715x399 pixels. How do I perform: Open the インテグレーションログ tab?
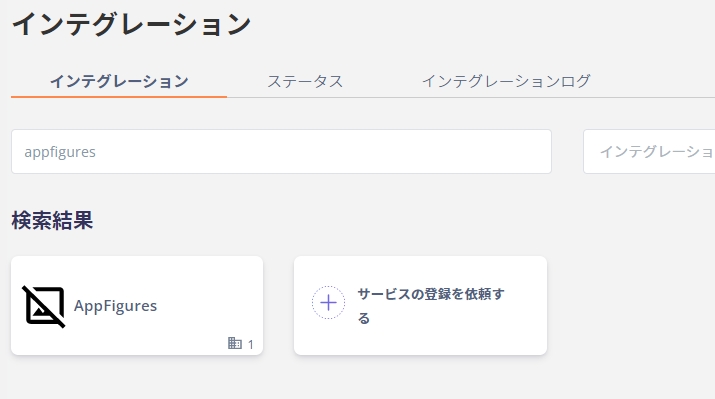click(506, 81)
